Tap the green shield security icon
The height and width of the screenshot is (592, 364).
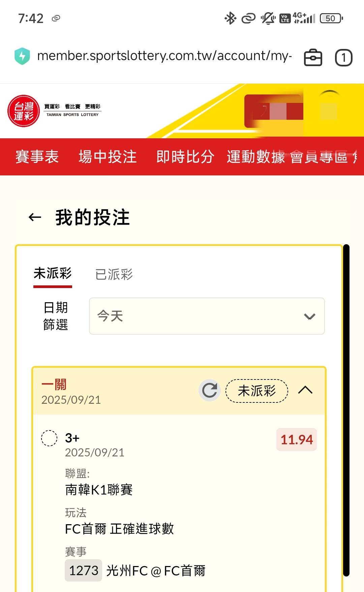tap(22, 56)
